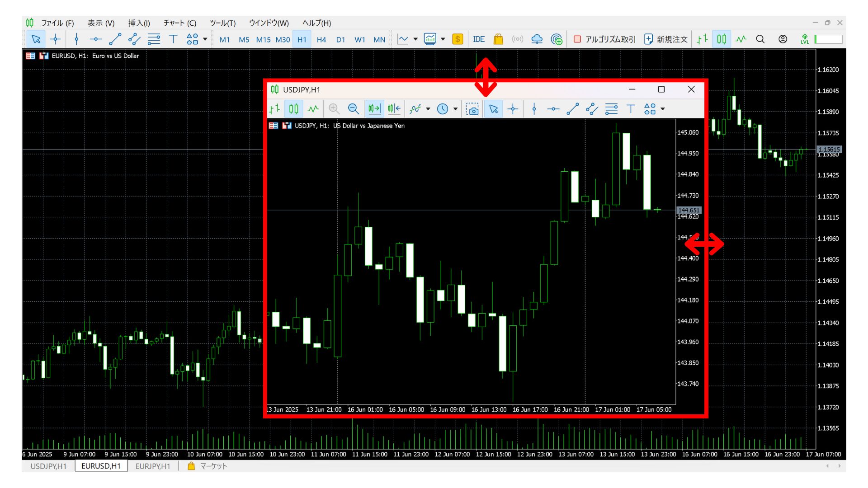Image resolution: width=868 pixels, height=488 pixels.
Task: Select the H4 timeframe button
Action: tap(321, 40)
